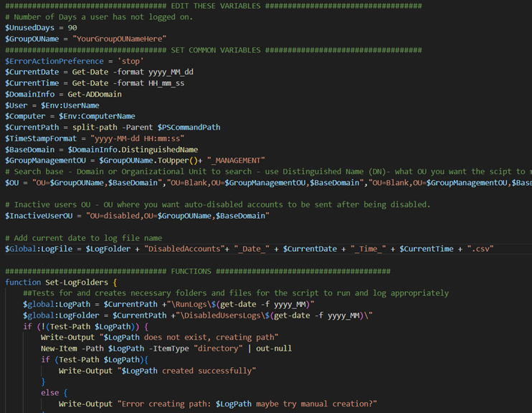Click the Search base comment line
This screenshot has width=532, height=413.
268,171
